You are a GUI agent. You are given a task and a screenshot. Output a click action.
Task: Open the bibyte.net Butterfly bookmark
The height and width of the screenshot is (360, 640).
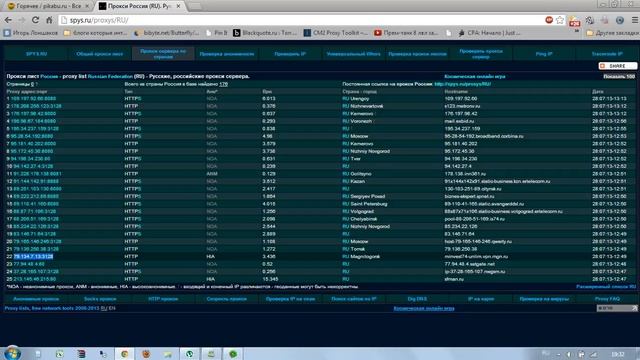click(167, 33)
